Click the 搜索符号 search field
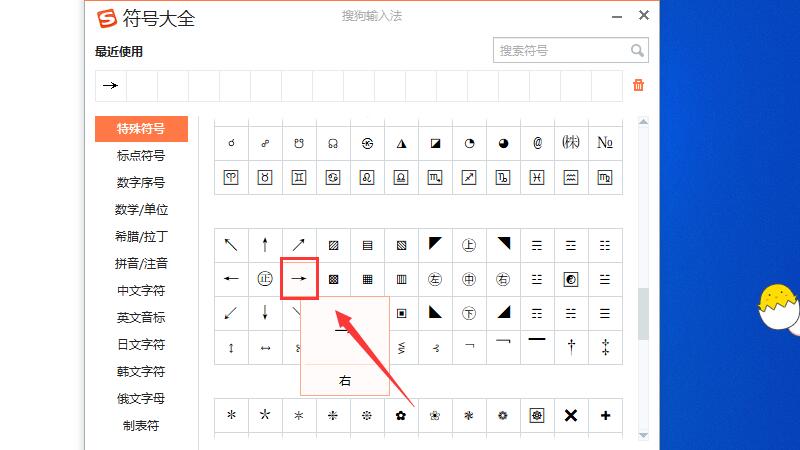This screenshot has height=450, width=800. coord(560,50)
